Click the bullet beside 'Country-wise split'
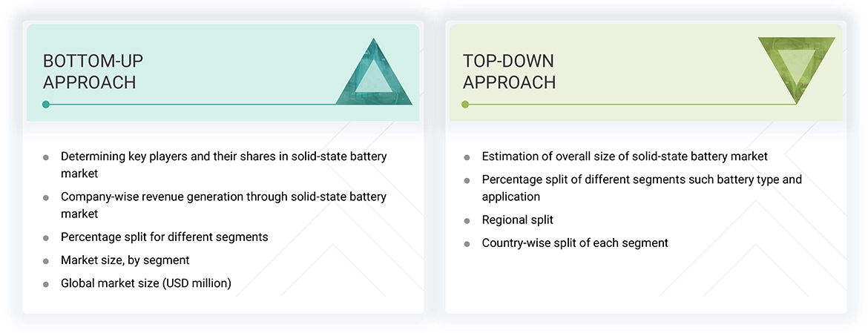 point(467,244)
